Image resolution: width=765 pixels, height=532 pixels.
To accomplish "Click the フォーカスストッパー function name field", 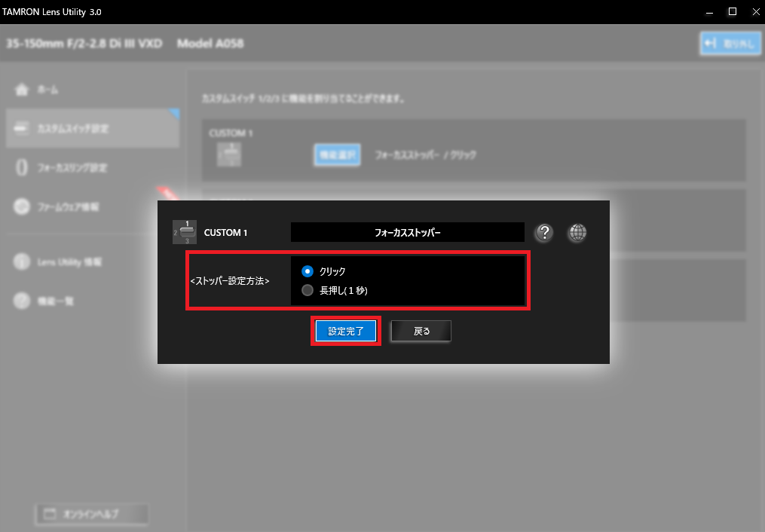I will click(408, 233).
